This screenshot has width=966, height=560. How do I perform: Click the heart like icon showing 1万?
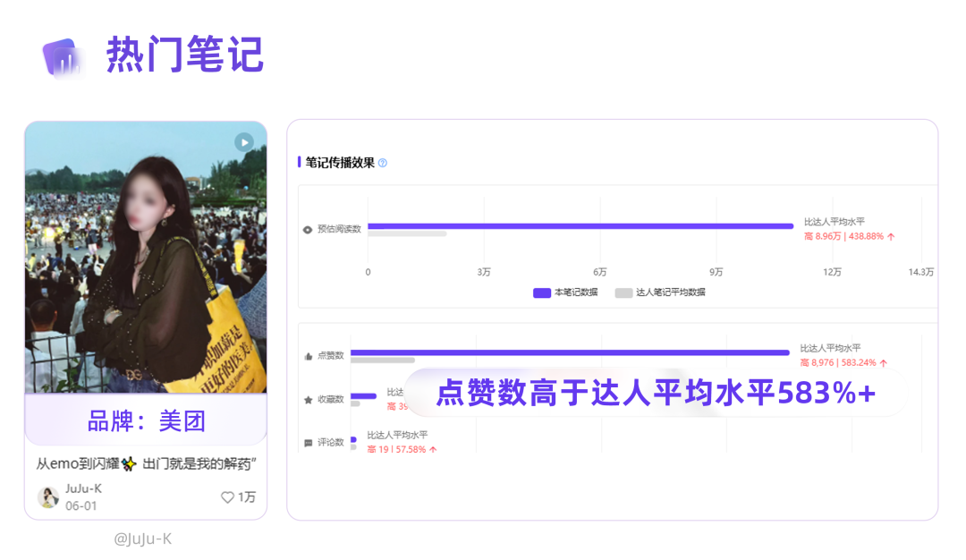(227, 497)
